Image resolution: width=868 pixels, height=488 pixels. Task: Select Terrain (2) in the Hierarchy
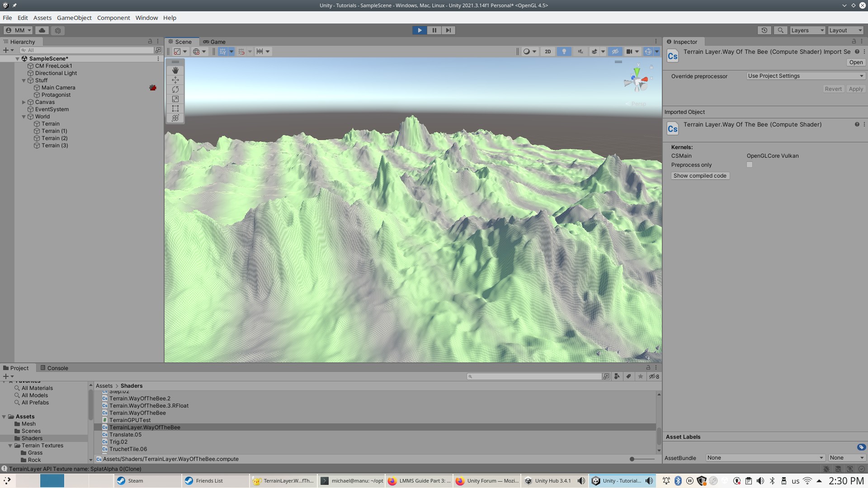click(x=55, y=138)
